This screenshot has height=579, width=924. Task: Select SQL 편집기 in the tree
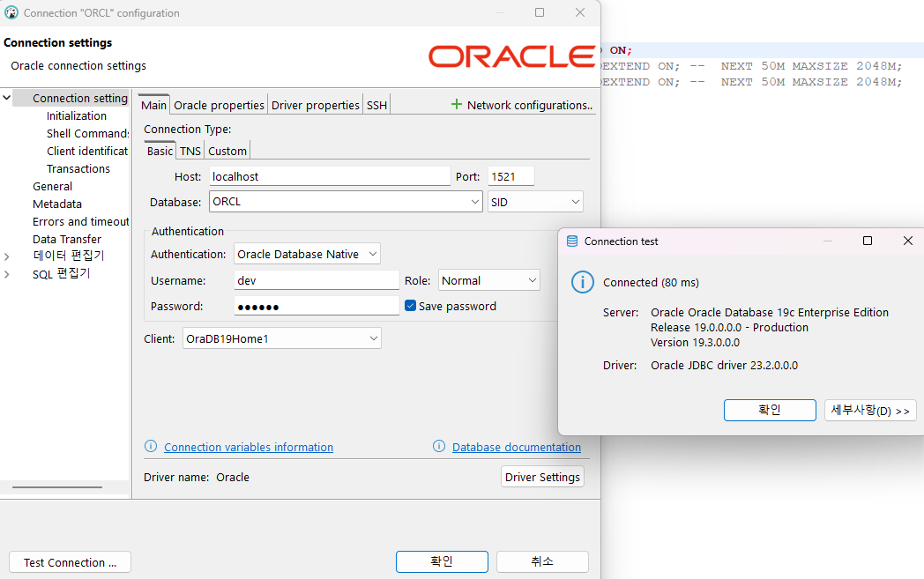(x=62, y=273)
